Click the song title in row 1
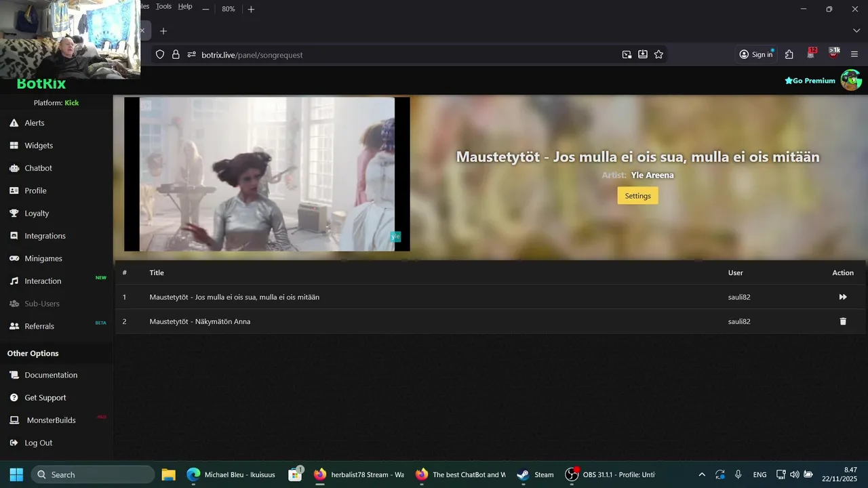868x488 pixels. [235, 297]
